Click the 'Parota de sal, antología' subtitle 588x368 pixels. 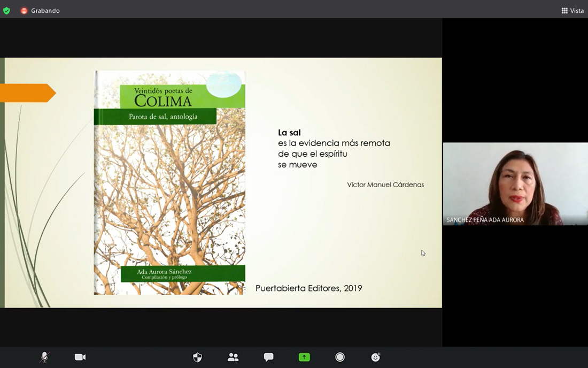coord(163,117)
